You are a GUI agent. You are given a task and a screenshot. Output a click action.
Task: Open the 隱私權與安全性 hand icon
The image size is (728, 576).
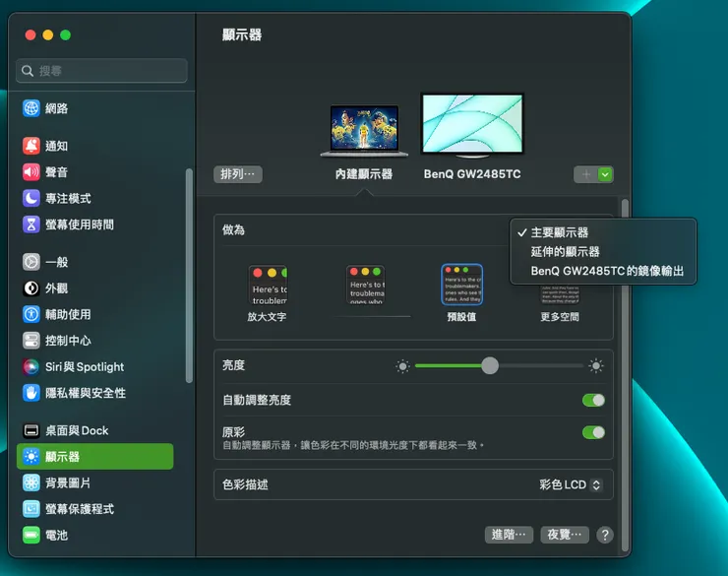31,393
